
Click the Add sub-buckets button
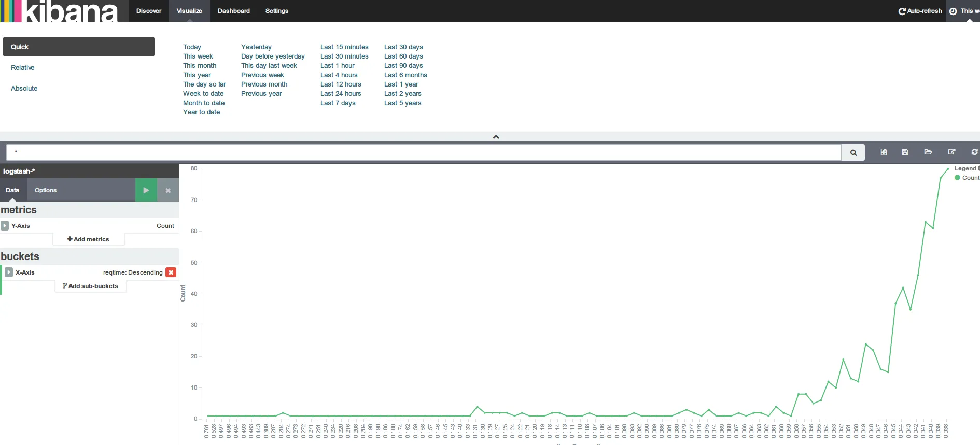coord(90,286)
